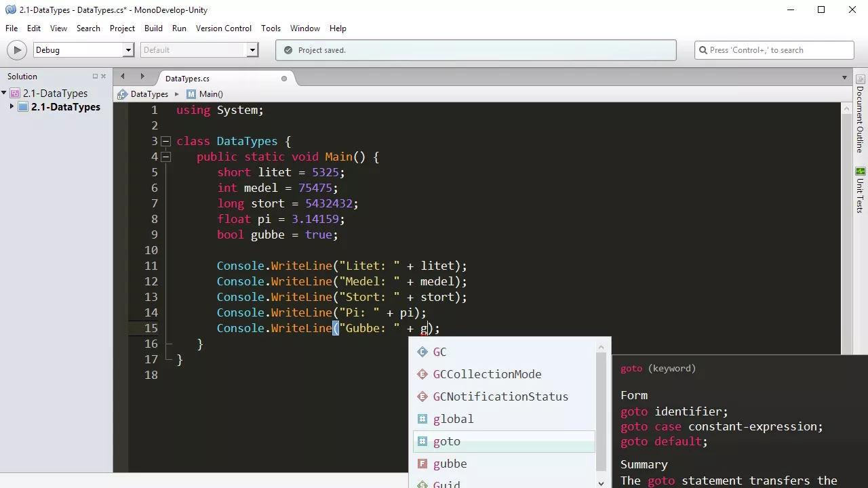The height and width of the screenshot is (488, 868).
Task: Collapse the 2.1-DataTypes solution node
Action: (x=3, y=94)
